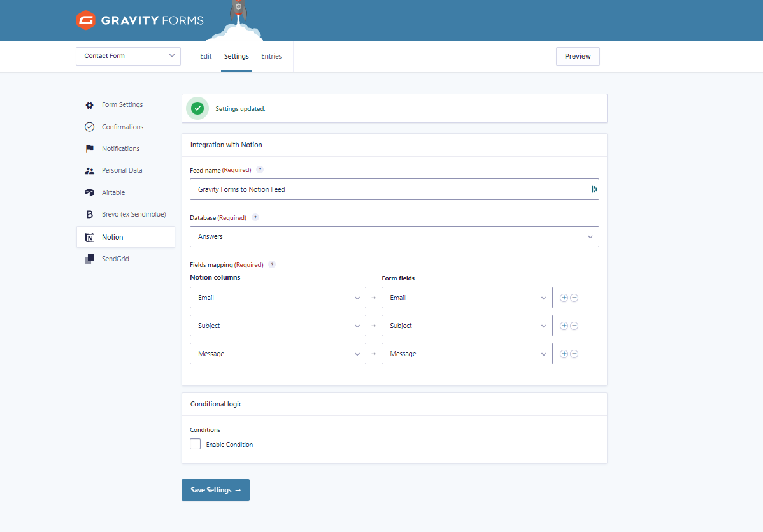
Task: Enable the Condition checkbox
Action: click(x=195, y=444)
